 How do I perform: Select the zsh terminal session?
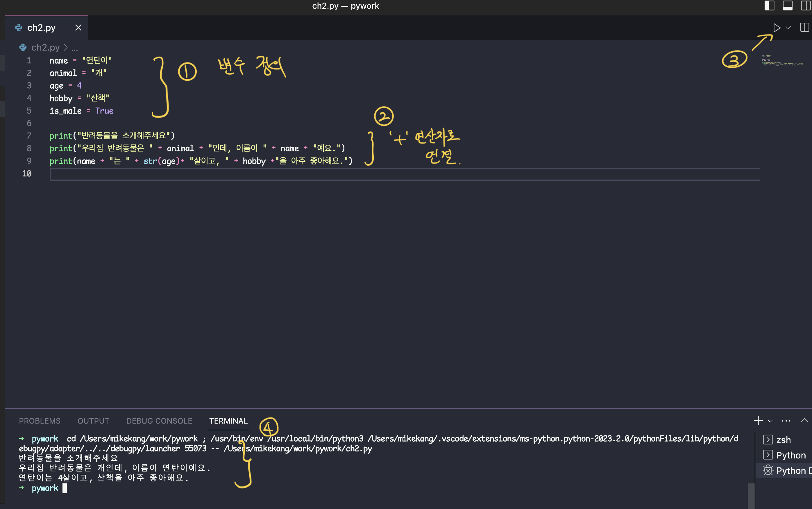point(783,440)
